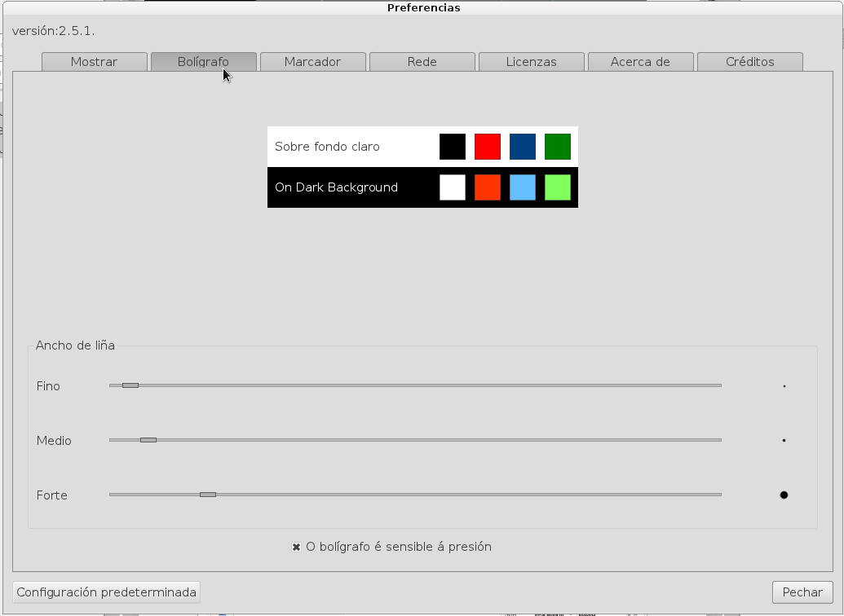
Task: Click the Fino line width slider handle
Action: pyautogui.click(x=130, y=385)
